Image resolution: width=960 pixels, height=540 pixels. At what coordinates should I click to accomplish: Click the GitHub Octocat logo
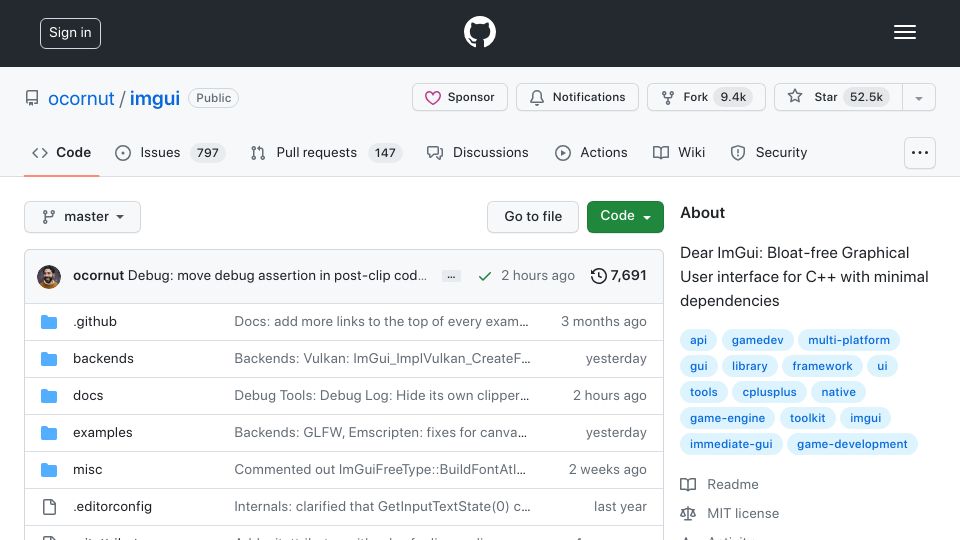(479, 32)
